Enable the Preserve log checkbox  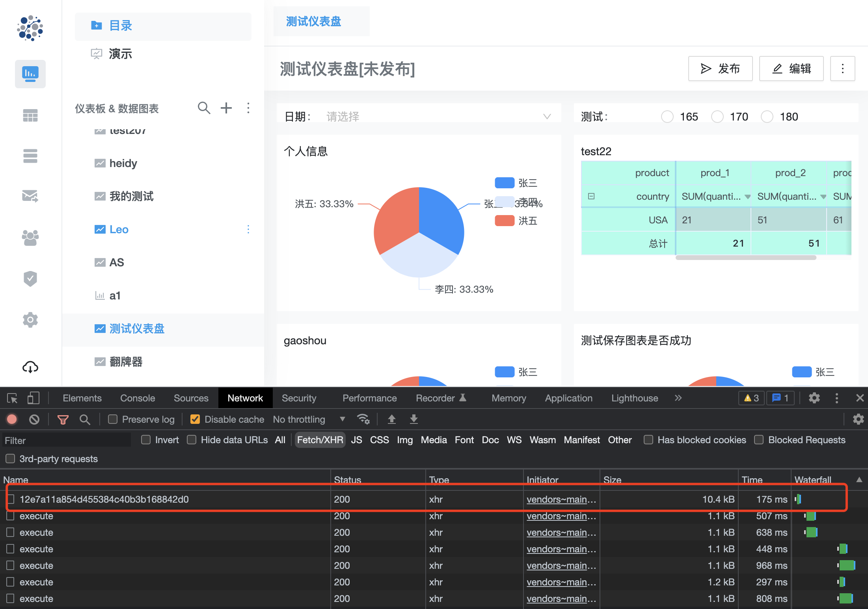point(113,419)
